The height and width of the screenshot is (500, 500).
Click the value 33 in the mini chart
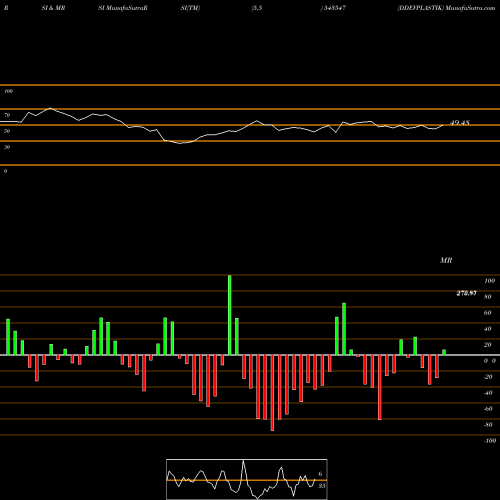pos(321,486)
